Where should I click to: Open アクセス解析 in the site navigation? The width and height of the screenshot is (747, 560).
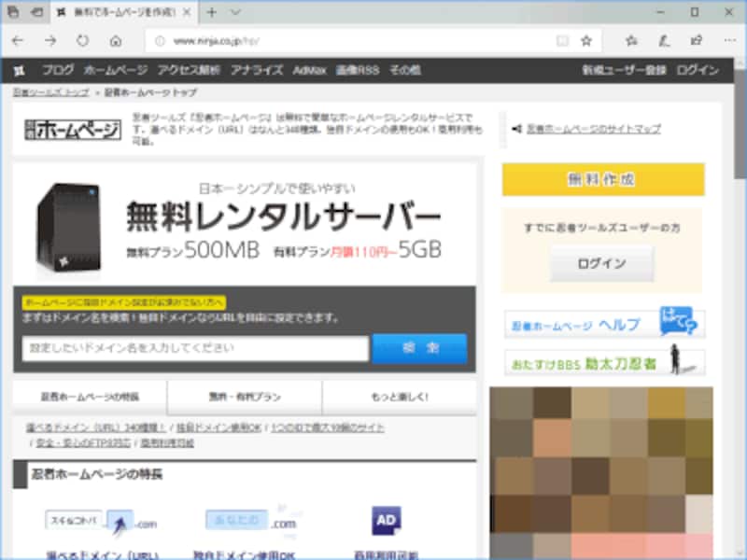pos(190,71)
